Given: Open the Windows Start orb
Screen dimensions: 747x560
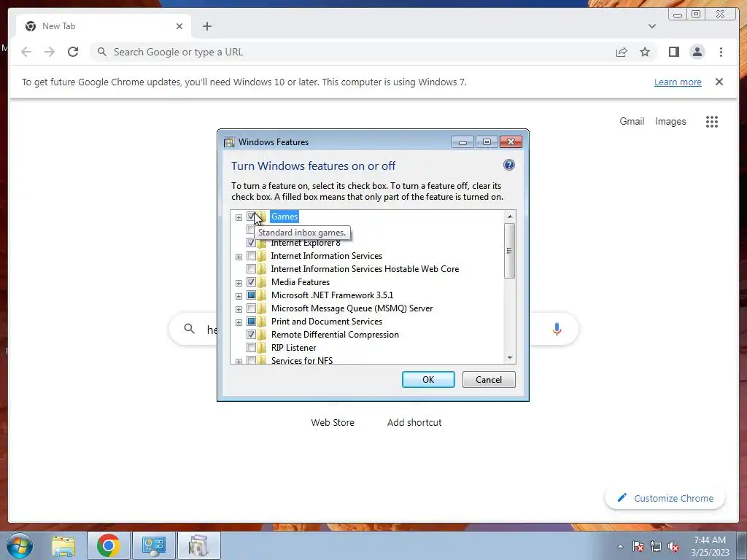Looking at the screenshot, I should pyautogui.click(x=20, y=545).
